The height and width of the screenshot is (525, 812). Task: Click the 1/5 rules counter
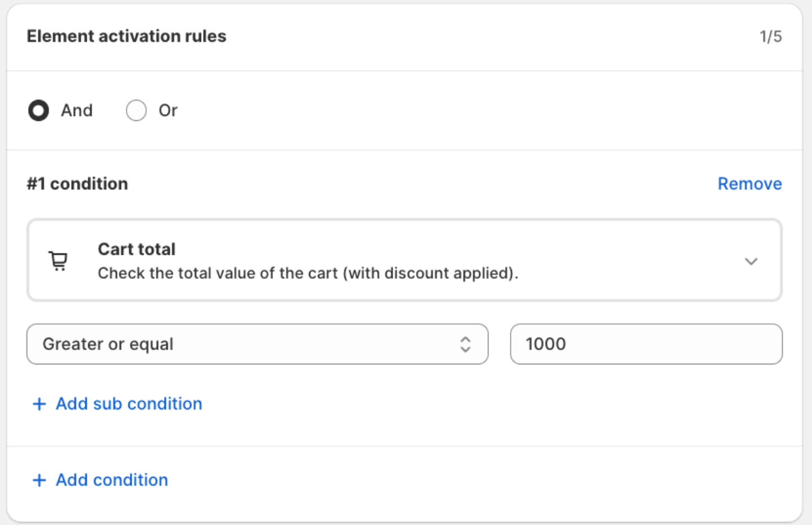tap(770, 37)
